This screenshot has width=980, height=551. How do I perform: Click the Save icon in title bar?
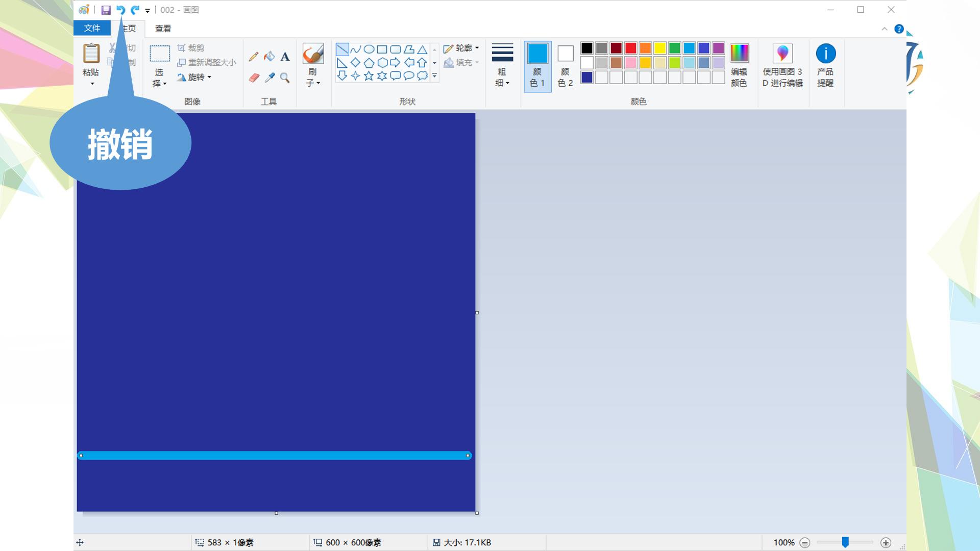(106, 10)
